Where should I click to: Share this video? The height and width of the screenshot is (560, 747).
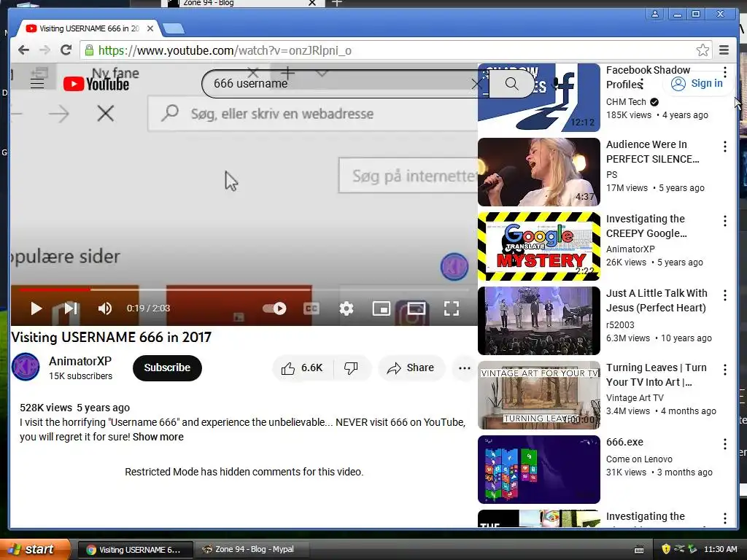click(411, 368)
